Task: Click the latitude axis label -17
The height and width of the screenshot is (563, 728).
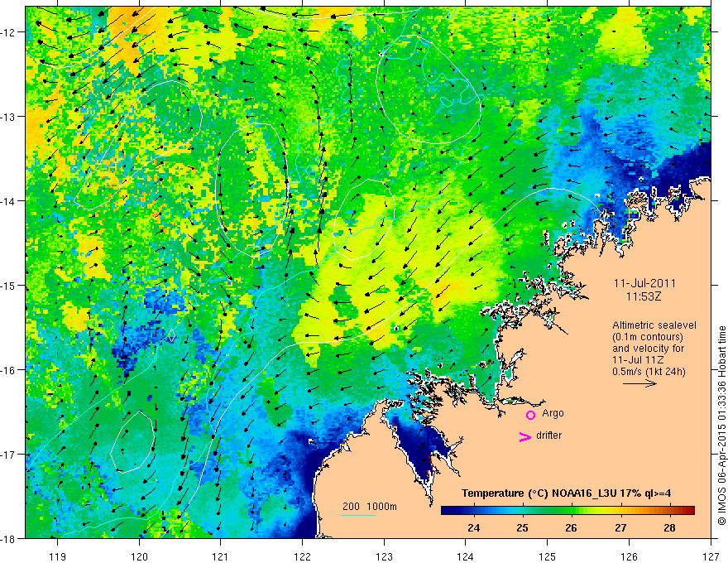Action: click(x=9, y=455)
